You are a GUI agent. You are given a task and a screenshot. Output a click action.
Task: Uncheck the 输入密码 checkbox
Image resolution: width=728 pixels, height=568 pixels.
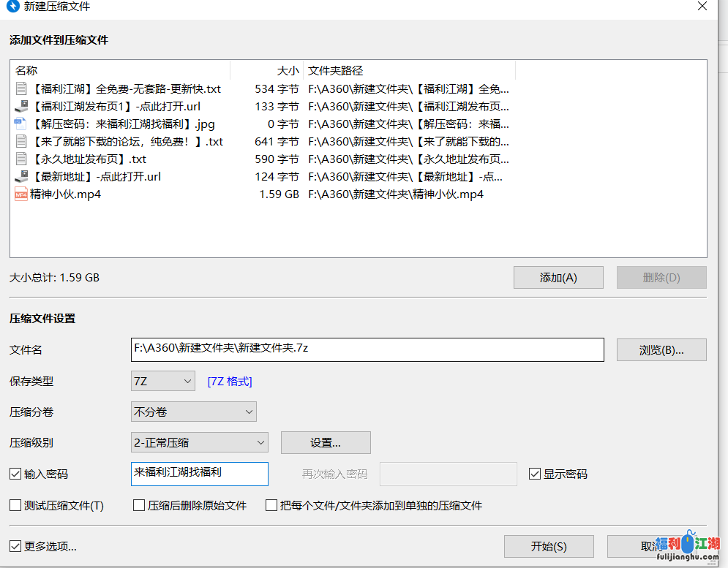point(15,474)
